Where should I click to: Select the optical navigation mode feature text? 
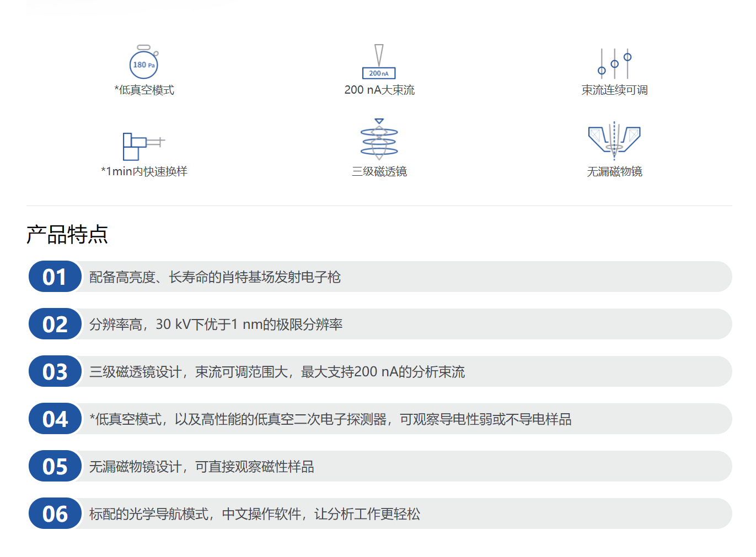[255, 514]
